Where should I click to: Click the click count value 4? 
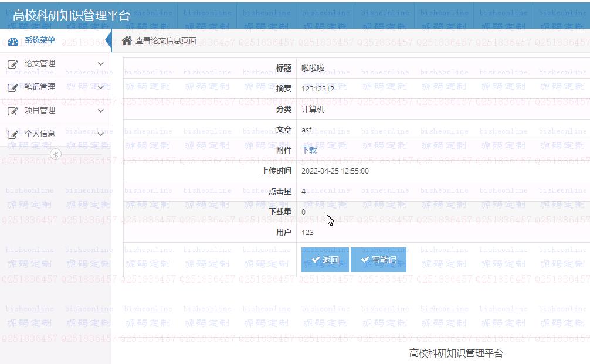304,192
